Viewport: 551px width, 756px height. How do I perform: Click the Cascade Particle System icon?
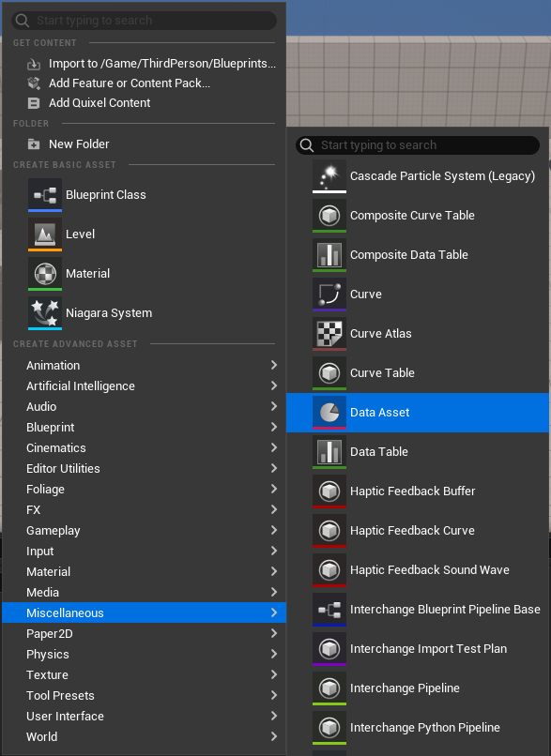(x=329, y=176)
